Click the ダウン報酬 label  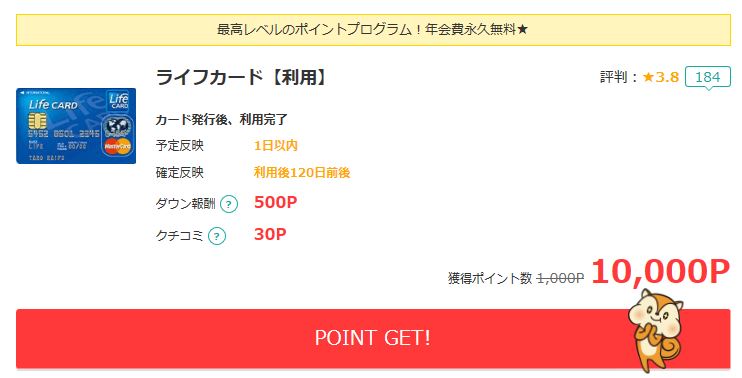pos(186,204)
